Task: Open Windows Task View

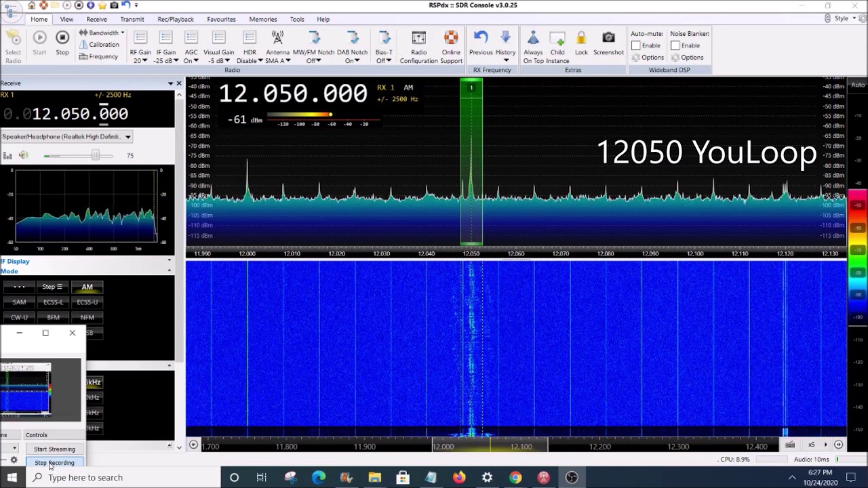Action: [x=261, y=478]
